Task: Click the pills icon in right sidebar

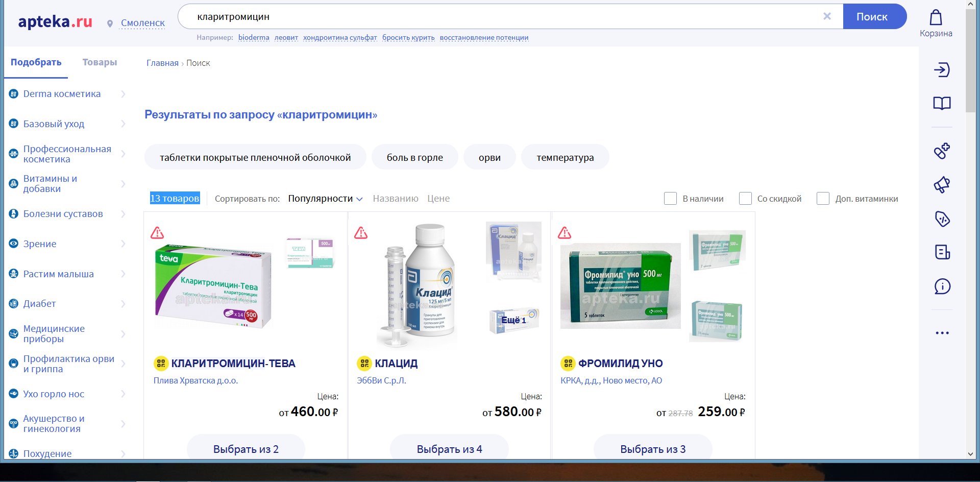Action: (942, 151)
